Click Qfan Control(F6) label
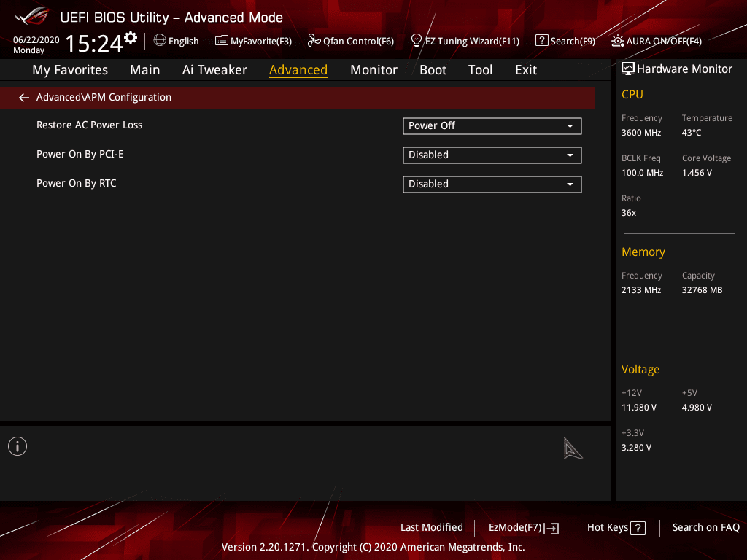 358,42
